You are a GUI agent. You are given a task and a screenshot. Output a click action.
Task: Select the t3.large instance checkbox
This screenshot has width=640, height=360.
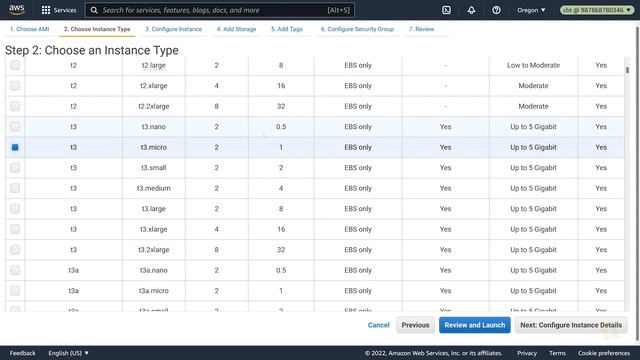point(15,209)
